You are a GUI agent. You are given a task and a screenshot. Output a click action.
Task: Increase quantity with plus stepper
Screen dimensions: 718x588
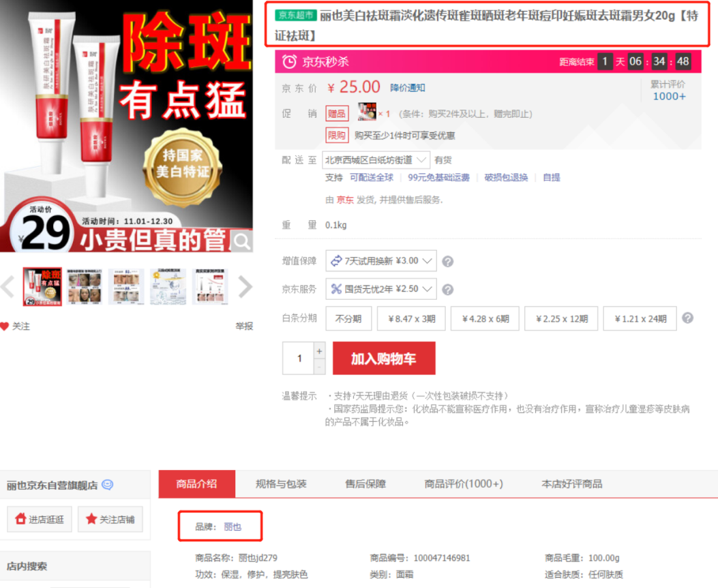[x=319, y=351]
